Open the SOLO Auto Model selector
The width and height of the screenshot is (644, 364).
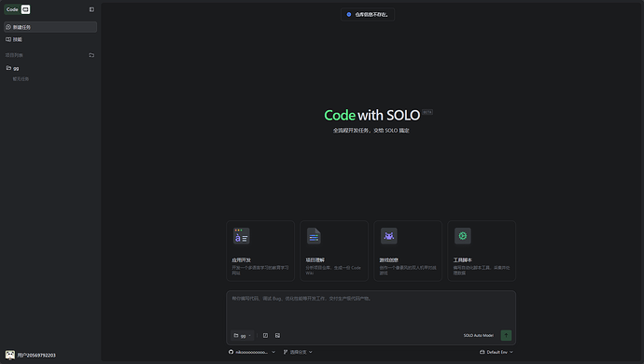click(479, 336)
